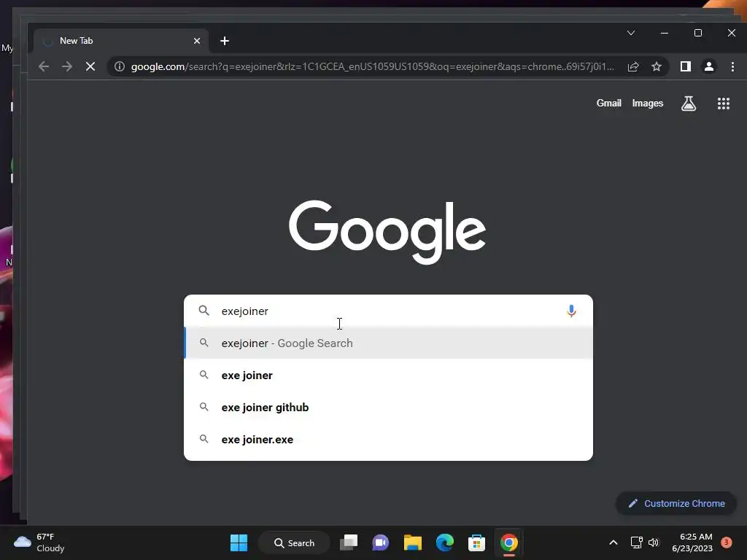Click the Google logo

[x=387, y=233]
